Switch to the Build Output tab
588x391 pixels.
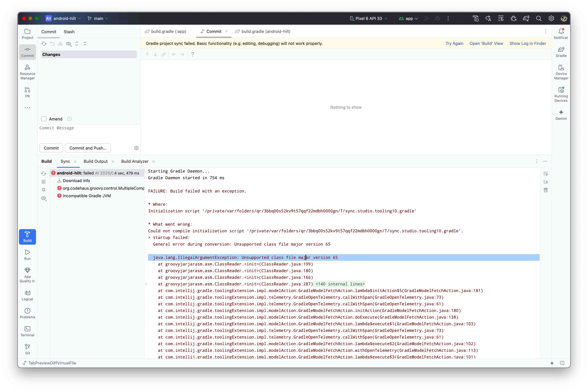pos(95,161)
